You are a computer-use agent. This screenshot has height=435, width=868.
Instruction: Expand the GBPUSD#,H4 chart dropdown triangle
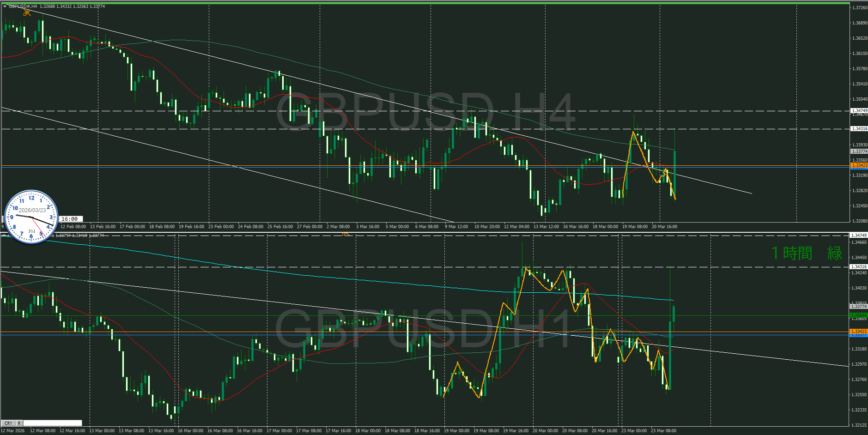[x=5, y=6]
